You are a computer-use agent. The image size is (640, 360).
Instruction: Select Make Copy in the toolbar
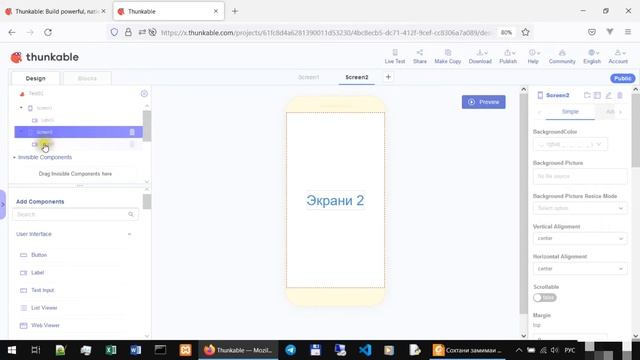click(x=447, y=57)
